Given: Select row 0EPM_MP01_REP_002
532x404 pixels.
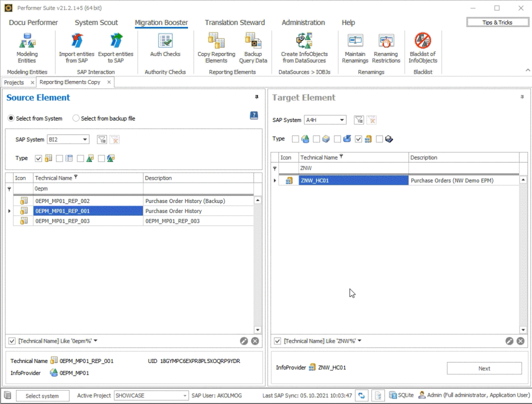Looking at the screenshot, I should tap(134, 201).
